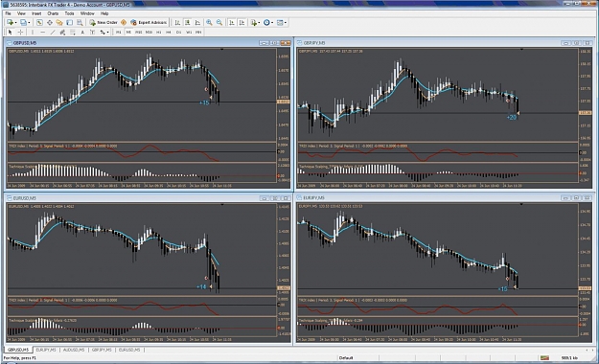Select the Trendline drawing tool
Image resolution: width=599 pixels, height=364 pixels.
point(53,32)
